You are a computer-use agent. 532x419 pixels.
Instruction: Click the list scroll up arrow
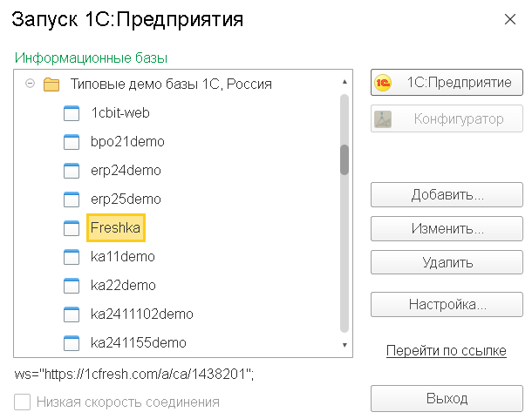(344, 82)
